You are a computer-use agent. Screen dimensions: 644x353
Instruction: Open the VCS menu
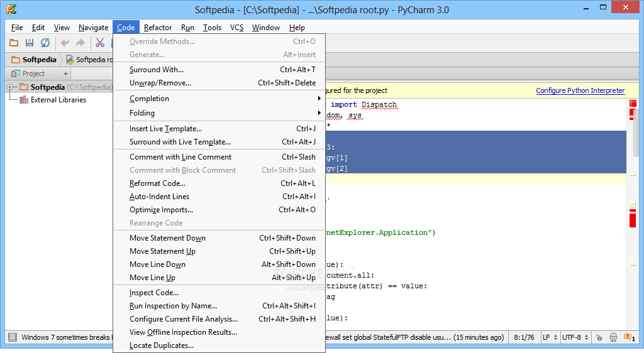tap(236, 28)
